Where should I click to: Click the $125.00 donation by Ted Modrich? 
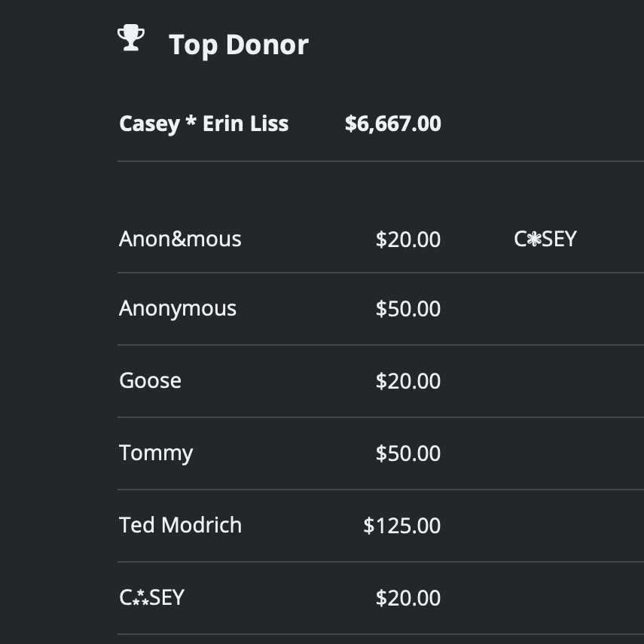[x=402, y=525]
